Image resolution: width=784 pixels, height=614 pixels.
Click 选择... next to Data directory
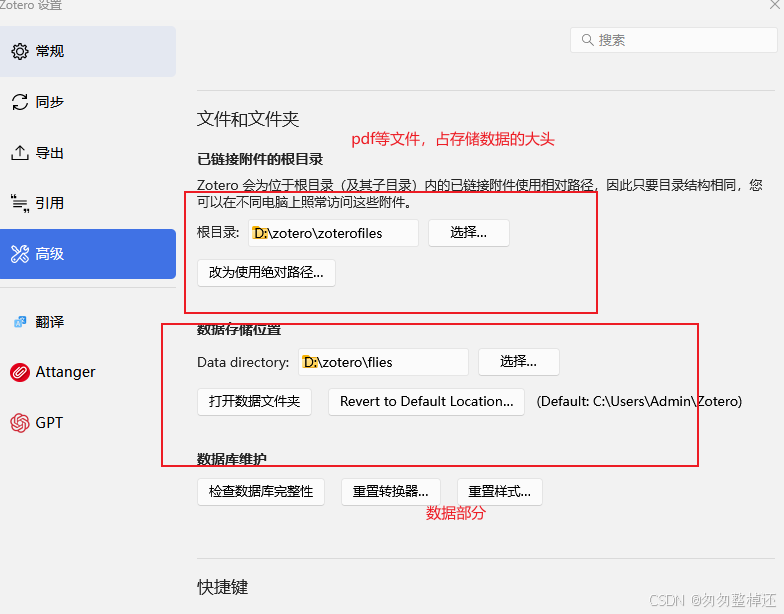(518, 362)
